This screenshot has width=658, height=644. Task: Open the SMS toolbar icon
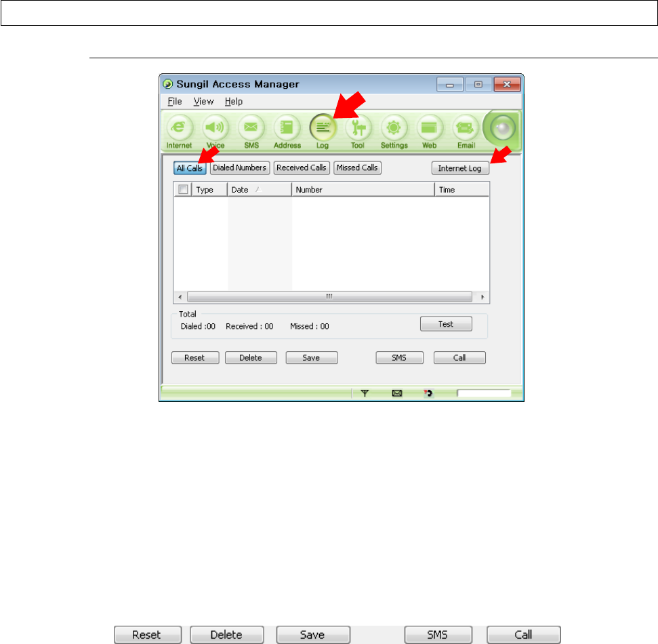251,127
